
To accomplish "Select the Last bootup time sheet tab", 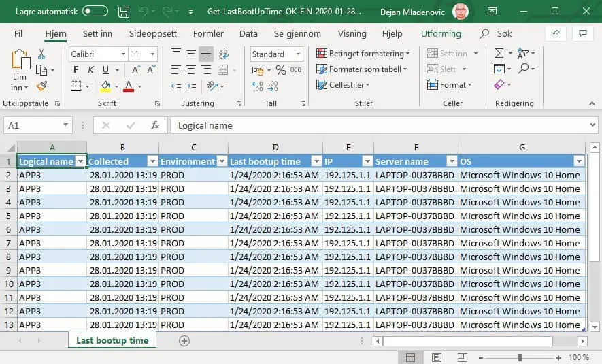I will tap(112, 340).
